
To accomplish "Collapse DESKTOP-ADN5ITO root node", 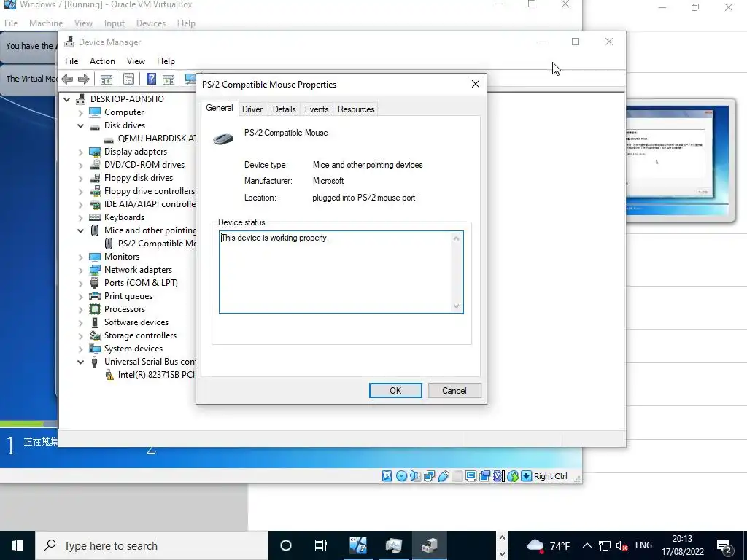I will click(67, 99).
